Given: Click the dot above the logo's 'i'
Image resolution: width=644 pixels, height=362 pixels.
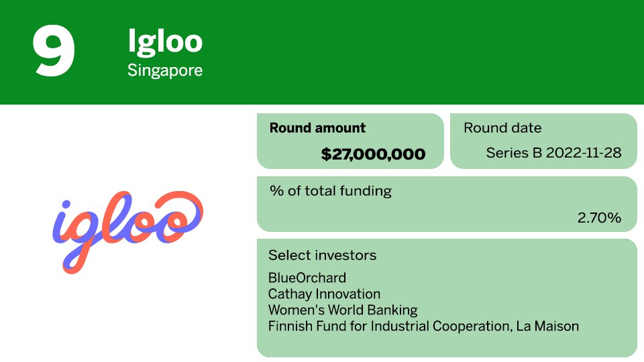Looking at the screenshot, I should coord(66,204).
